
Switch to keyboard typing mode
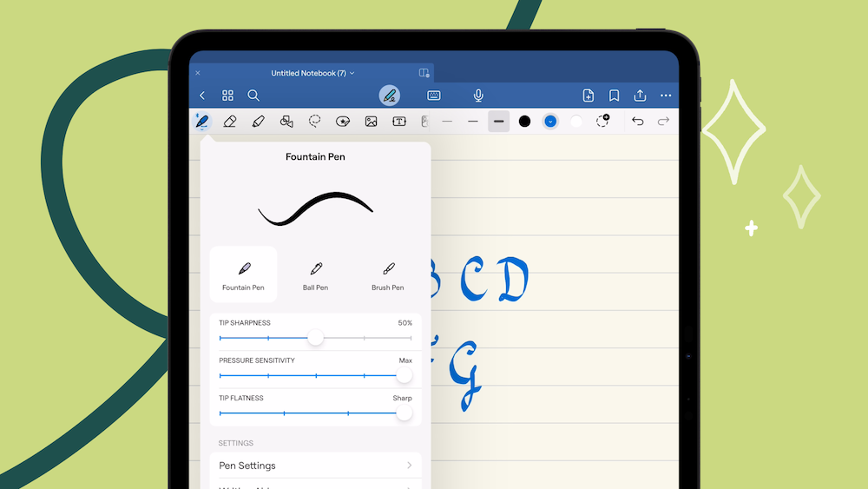(434, 96)
